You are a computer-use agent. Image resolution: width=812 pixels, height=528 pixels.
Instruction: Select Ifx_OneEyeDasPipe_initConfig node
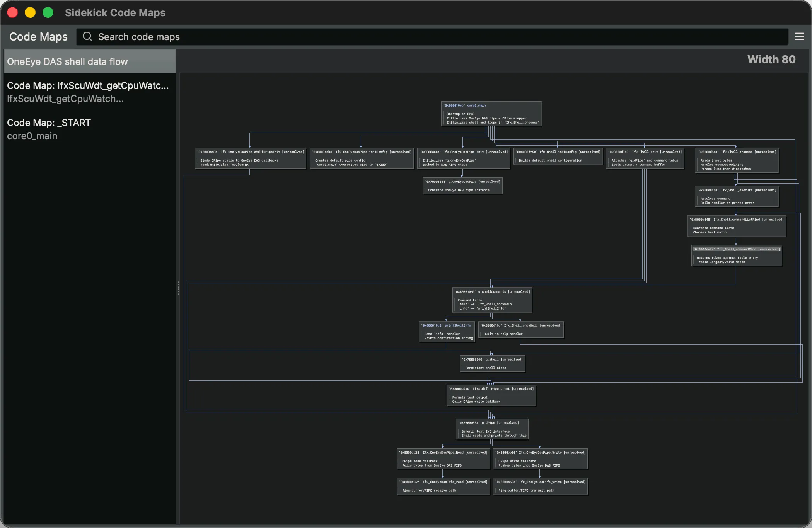(x=362, y=158)
